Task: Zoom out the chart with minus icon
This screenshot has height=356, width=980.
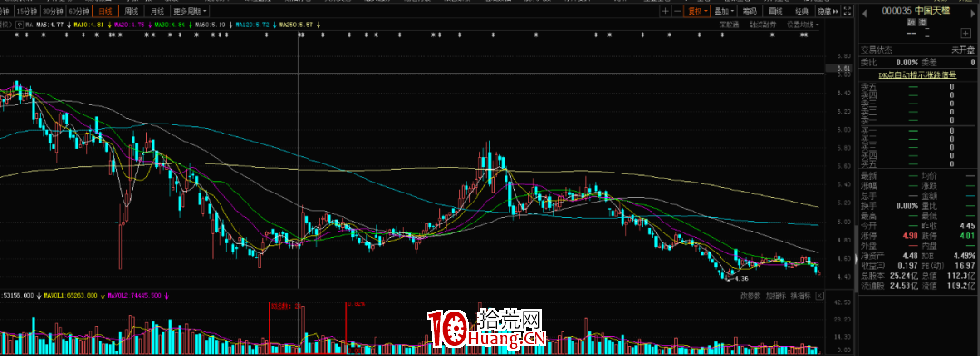Action: 678,11
